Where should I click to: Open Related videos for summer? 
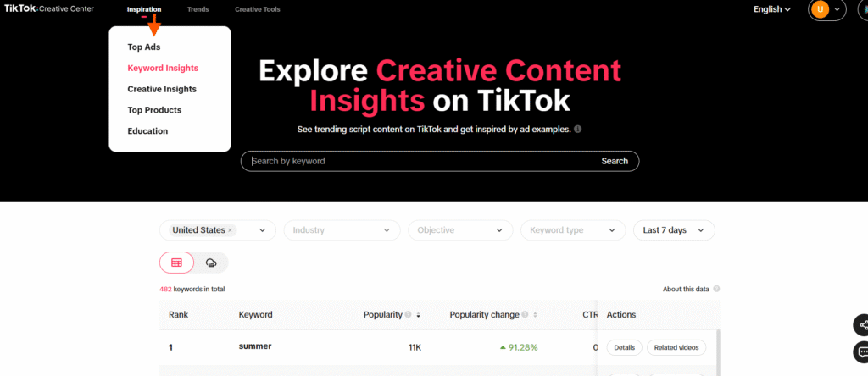[x=676, y=347]
